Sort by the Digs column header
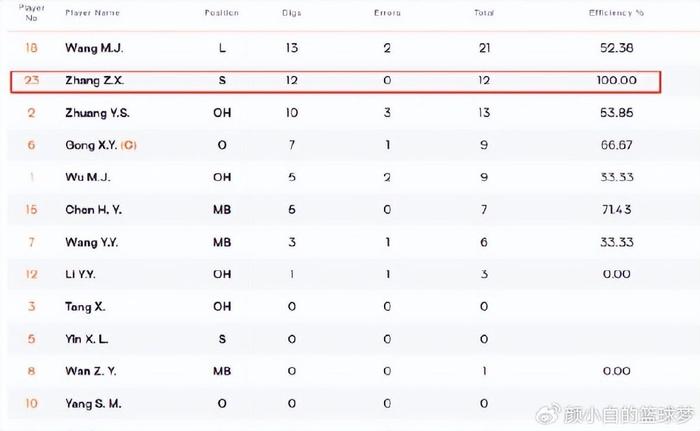700x431 pixels. click(x=292, y=13)
